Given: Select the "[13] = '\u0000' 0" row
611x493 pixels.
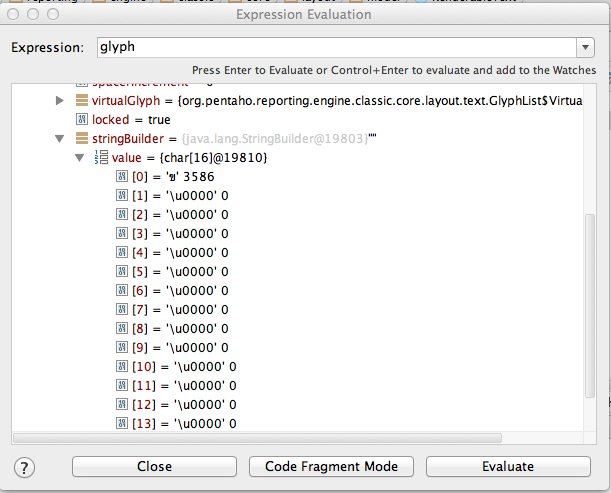Looking at the screenshot, I should pos(184,424).
